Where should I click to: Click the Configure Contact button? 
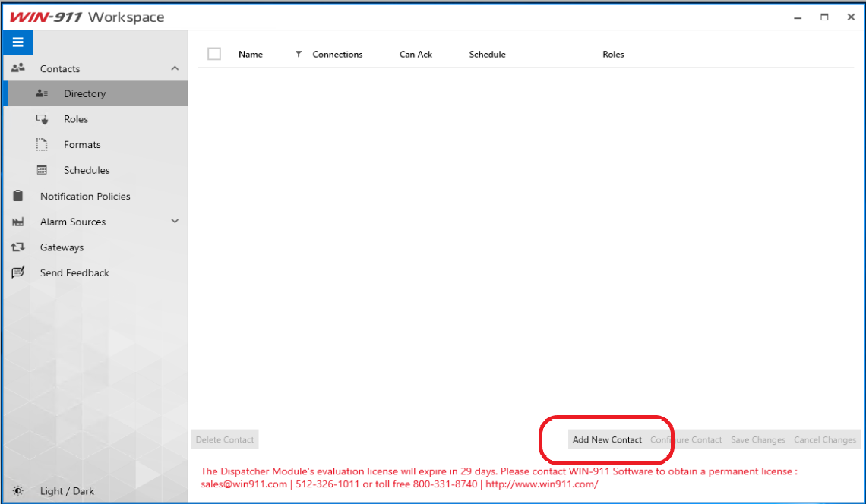click(686, 440)
